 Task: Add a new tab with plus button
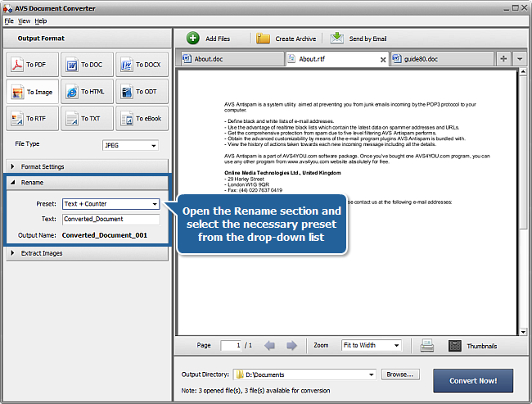(x=503, y=59)
